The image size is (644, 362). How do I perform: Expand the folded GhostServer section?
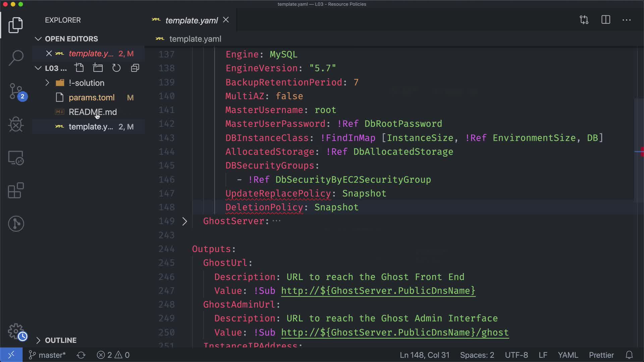[184, 221]
